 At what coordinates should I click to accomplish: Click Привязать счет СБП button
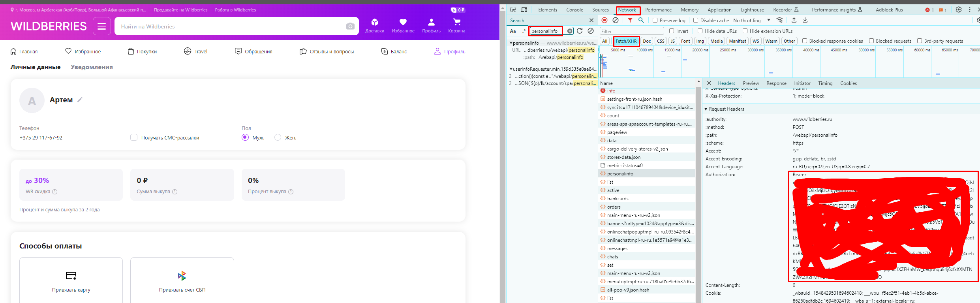(x=182, y=280)
